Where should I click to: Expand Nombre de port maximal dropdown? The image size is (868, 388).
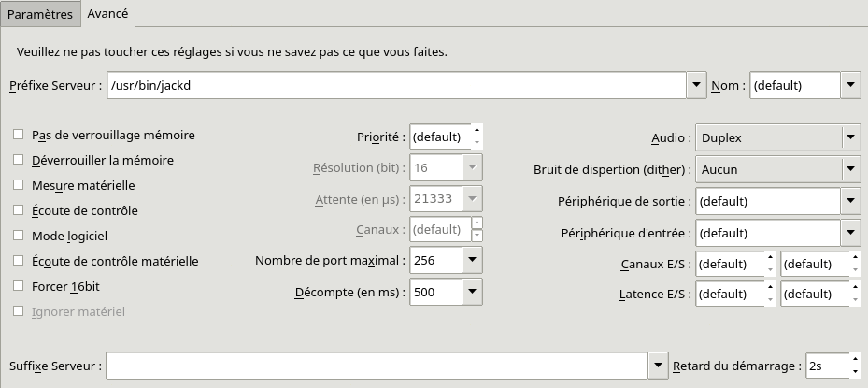click(x=472, y=260)
